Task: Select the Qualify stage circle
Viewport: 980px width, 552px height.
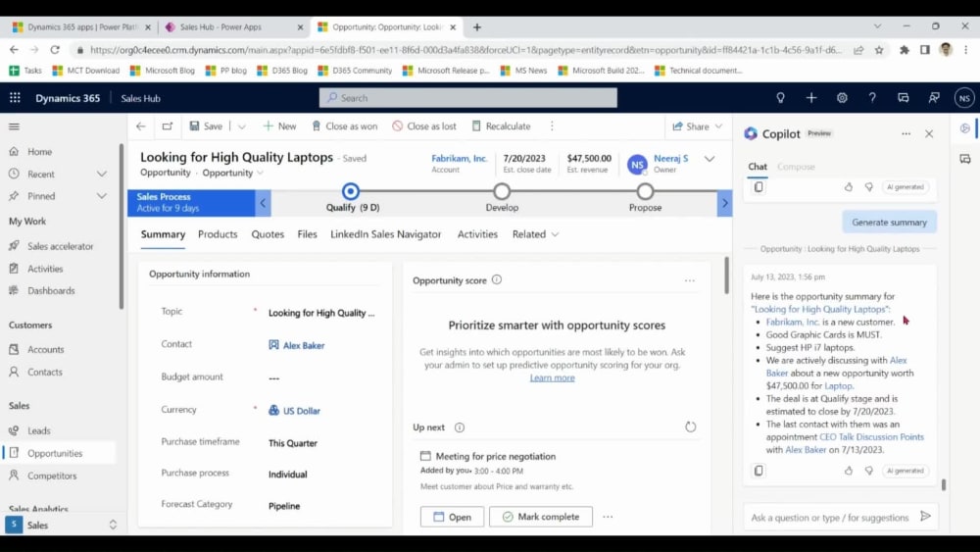Action: tap(351, 190)
